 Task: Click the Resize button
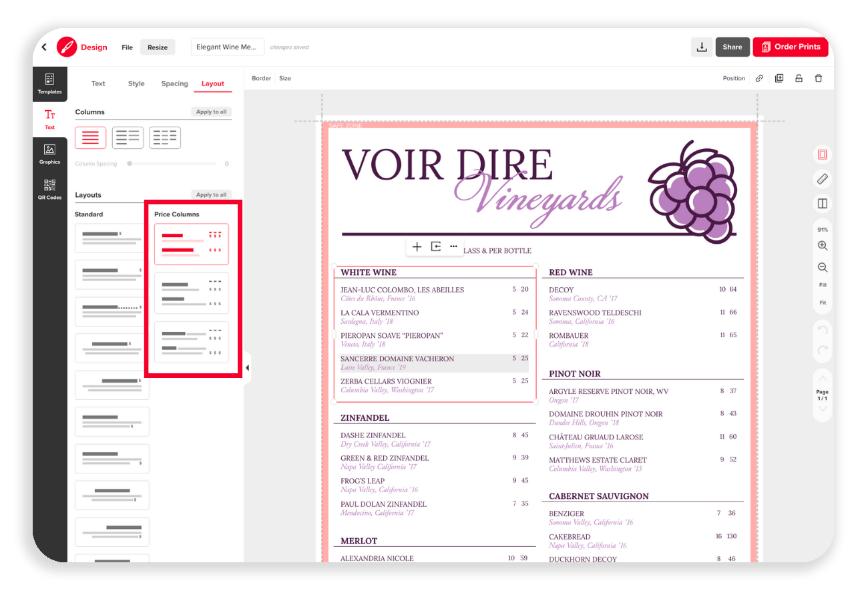(x=158, y=47)
